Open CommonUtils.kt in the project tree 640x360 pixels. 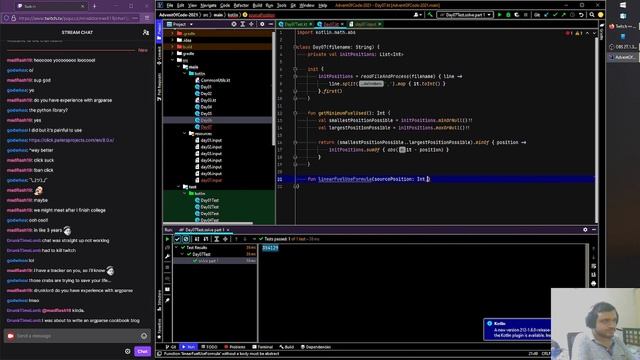212,80
